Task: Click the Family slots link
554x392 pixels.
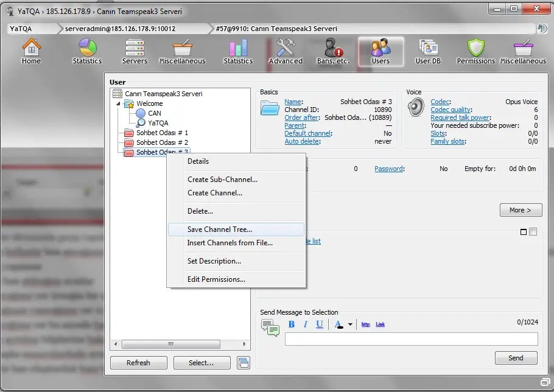Action: [x=447, y=142]
